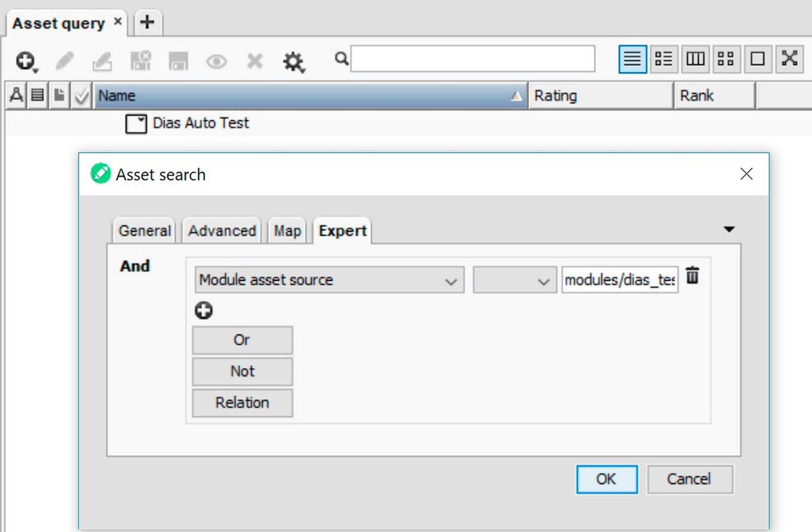Switch to list view with lines icon
This screenshot has width=812, height=532.
click(x=632, y=59)
